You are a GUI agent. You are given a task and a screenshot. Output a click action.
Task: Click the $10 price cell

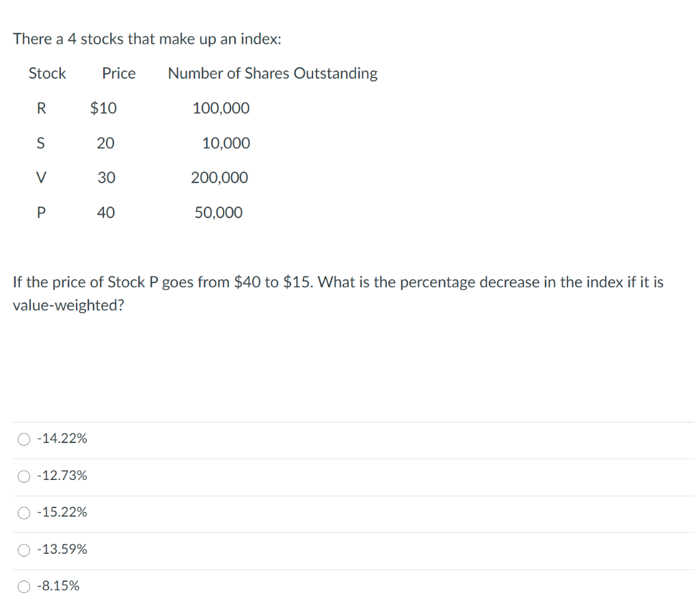point(104,108)
